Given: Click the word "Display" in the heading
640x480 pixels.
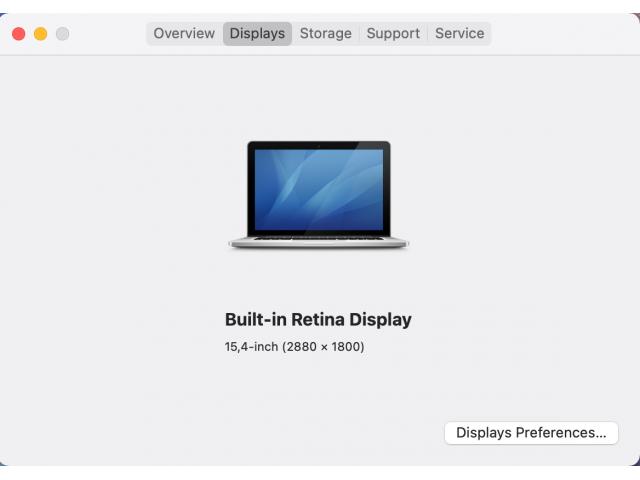Looking at the screenshot, I should 380,320.
